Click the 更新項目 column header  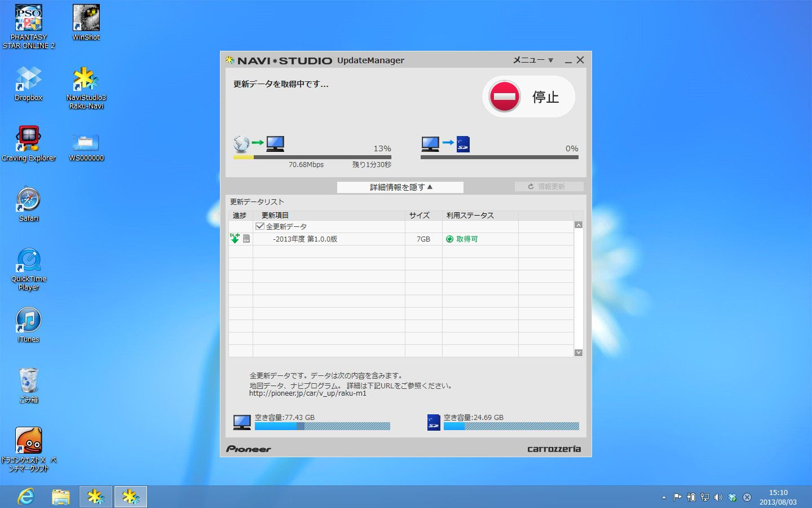[329, 215]
